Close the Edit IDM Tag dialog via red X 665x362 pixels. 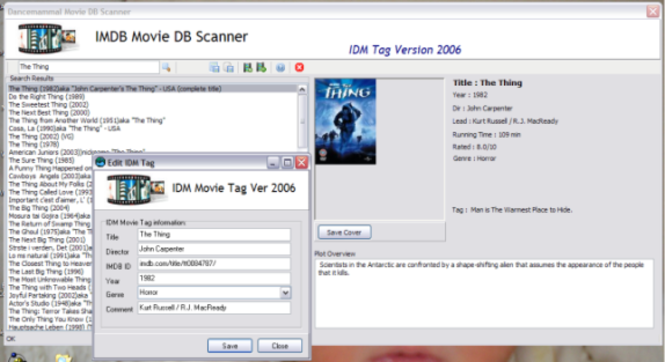302,162
